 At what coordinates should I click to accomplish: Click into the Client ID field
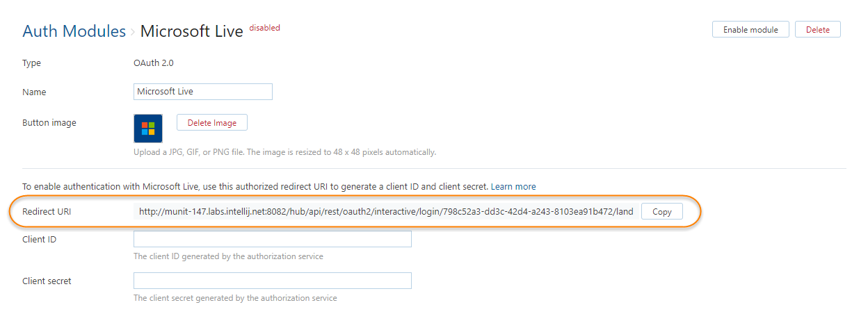click(272, 240)
